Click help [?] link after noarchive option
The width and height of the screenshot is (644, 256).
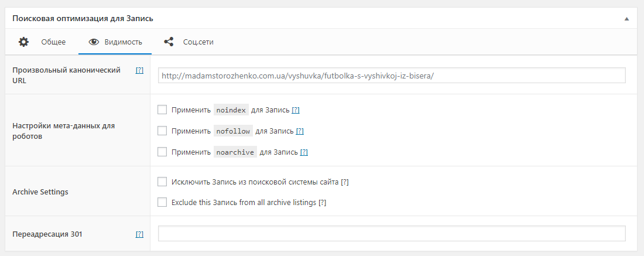tap(304, 152)
